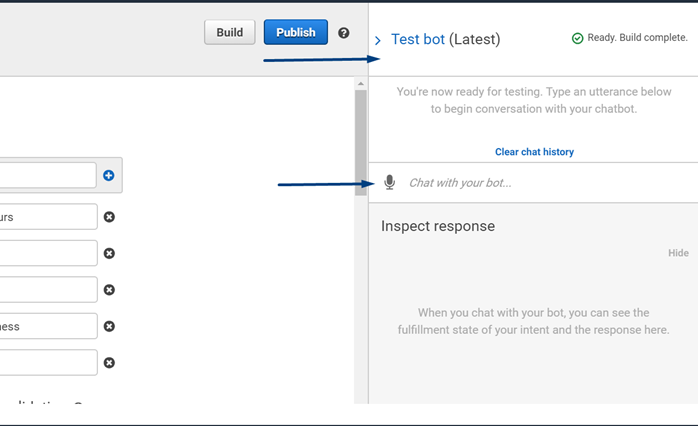Publish the bot with the Publish button
This screenshot has width=698, height=426.
(295, 32)
